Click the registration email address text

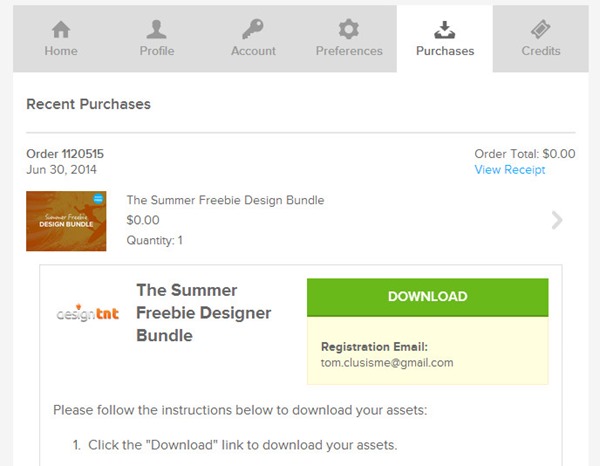387,363
